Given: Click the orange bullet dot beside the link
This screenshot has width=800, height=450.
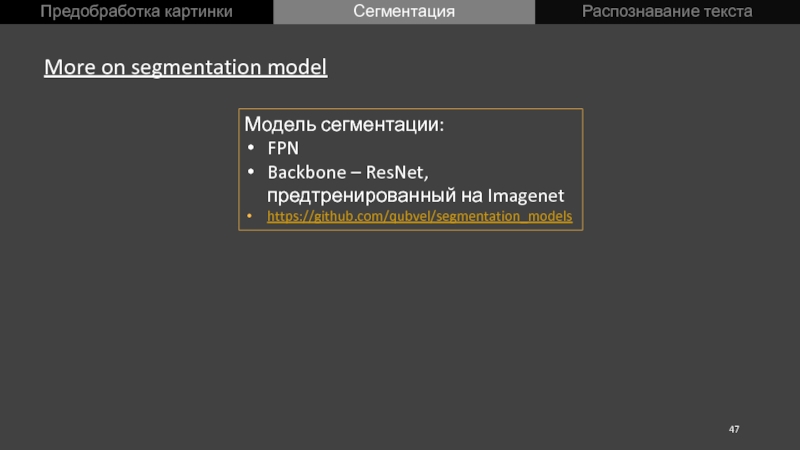Looking at the screenshot, I should tap(249, 216).
